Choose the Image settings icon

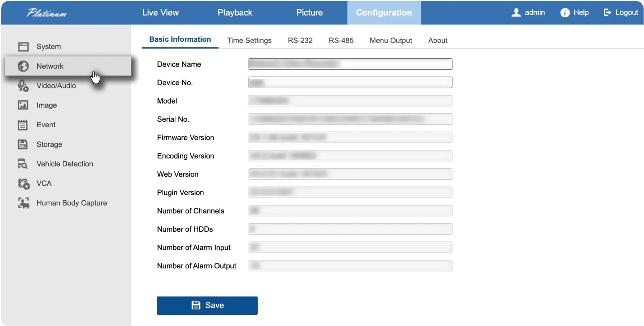click(23, 105)
